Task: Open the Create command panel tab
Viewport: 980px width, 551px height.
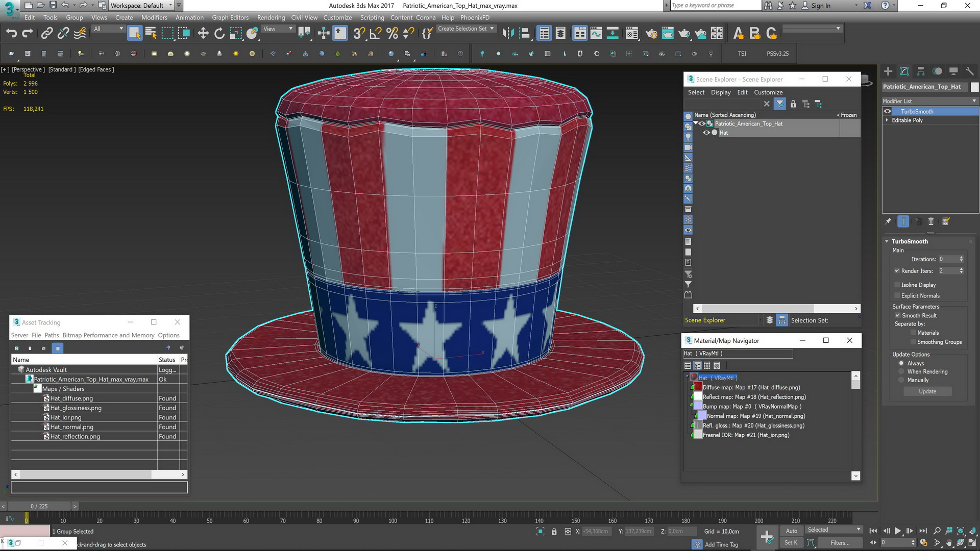Action: (888, 71)
